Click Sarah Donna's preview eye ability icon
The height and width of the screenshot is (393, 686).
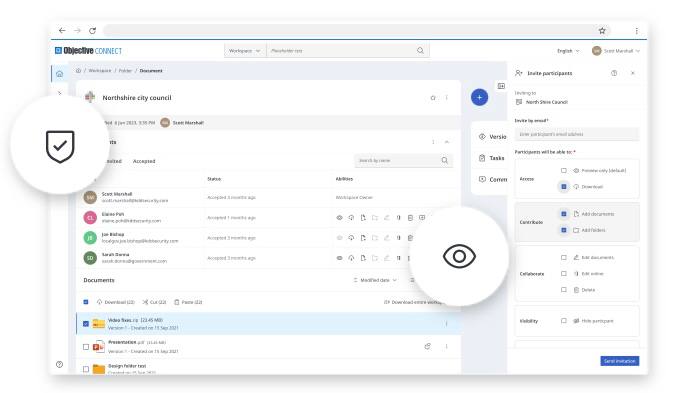(x=340, y=258)
